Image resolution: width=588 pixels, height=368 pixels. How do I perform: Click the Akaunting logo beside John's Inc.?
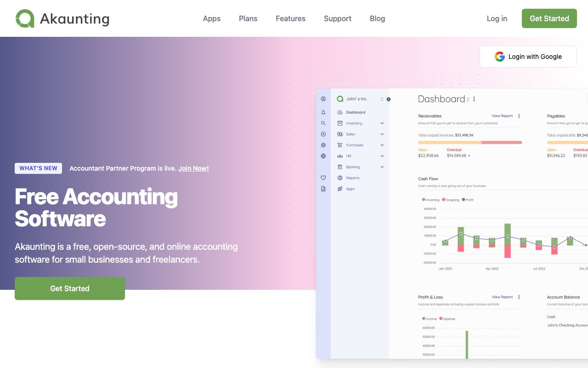[340, 99]
